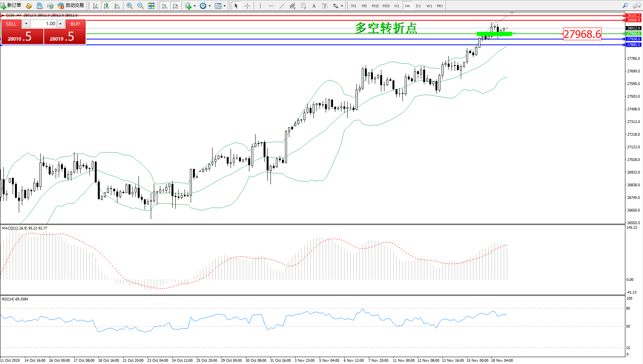
Task: Open the periodicity clock dropdown arrow
Action: [209, 6]
